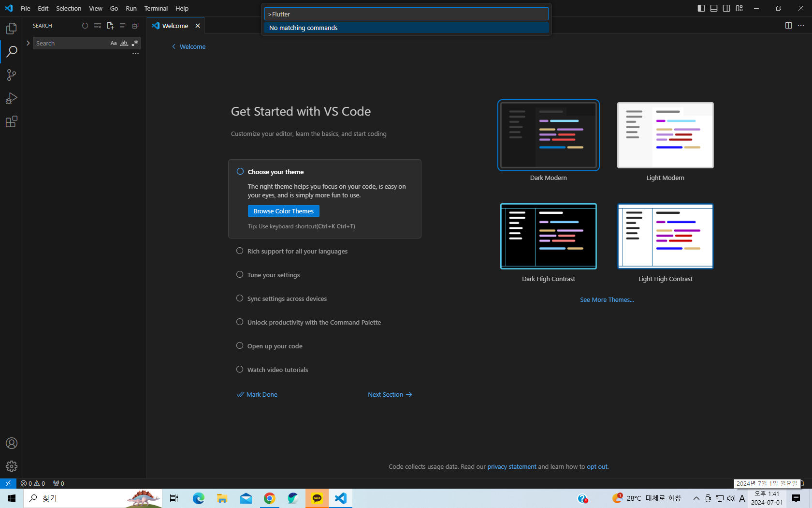This screenshot has height=508, width=812.
Task: Expand the Toggle Replace chevron
Action: click(28, 43)
